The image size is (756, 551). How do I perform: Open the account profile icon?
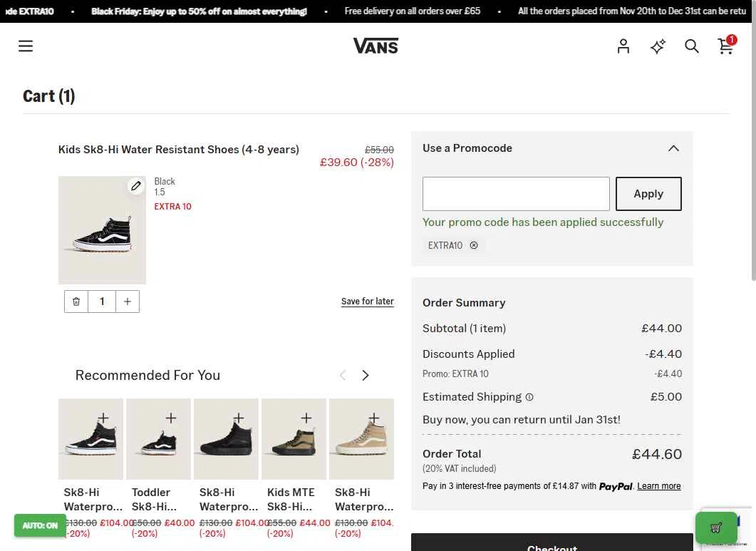click(x=623, y=46)
